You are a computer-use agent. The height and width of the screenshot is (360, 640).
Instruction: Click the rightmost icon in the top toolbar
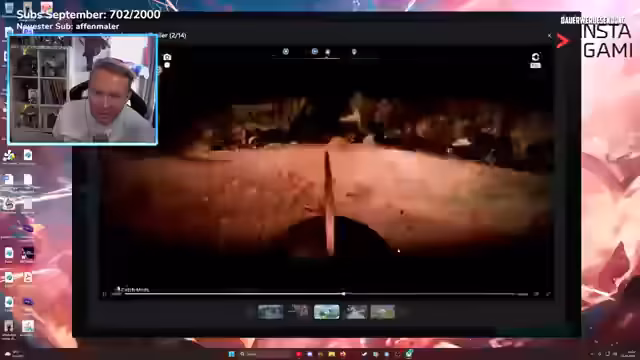pos(354,52)
